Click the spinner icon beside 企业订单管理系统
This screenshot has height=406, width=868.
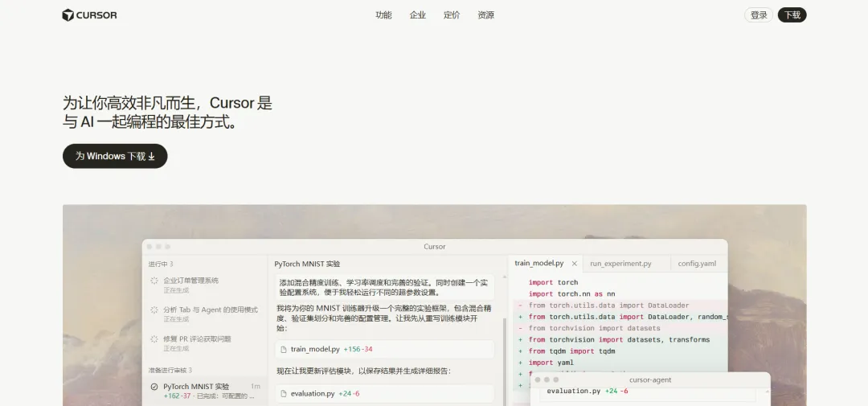(154, 281)
